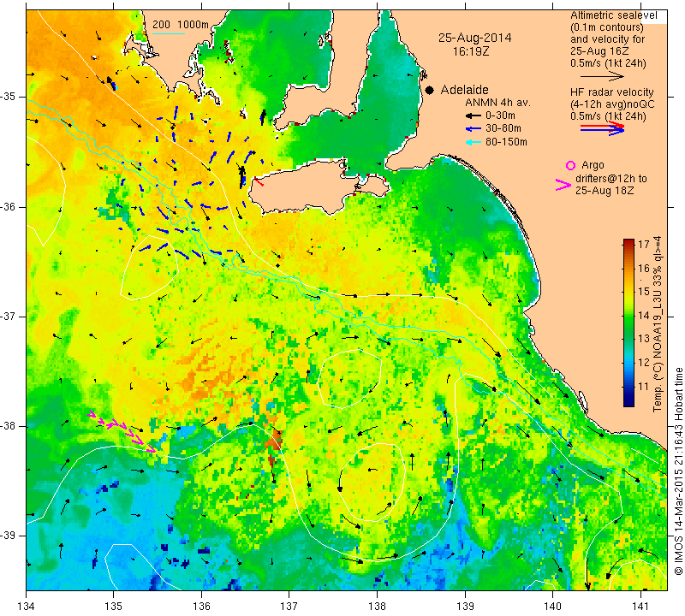
Task: Click the date label 25-Aug-2014
Action: pyautogui.click(x=475, y=38)
